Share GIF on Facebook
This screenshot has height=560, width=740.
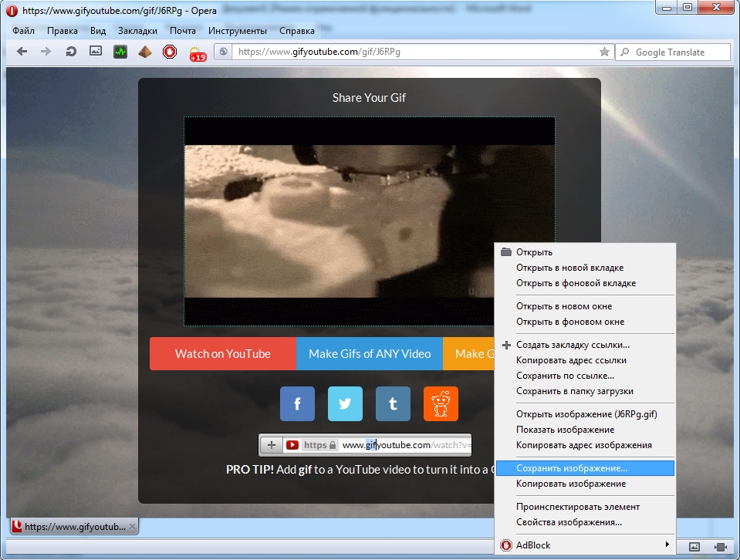pos(297,403)
